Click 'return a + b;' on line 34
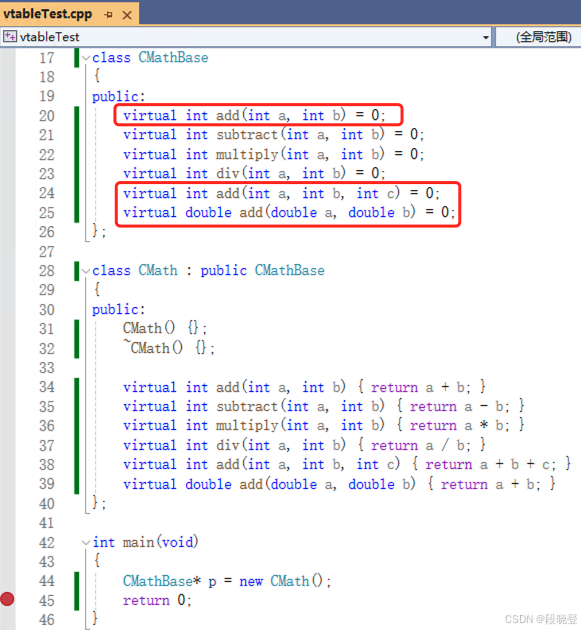The width and height of the screenshot is (581, 630). [x=420, y=387]
